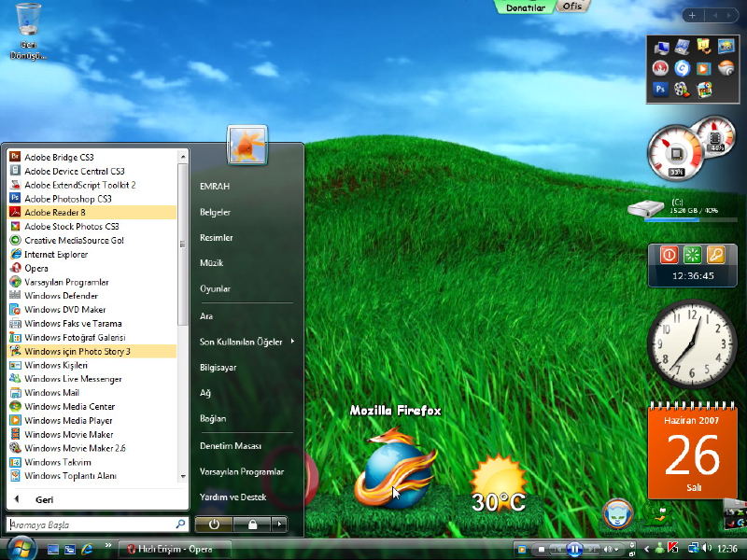Launch Windows DVD Maker
This screenshot has height=560, width=747.
[x=92, y=310]
